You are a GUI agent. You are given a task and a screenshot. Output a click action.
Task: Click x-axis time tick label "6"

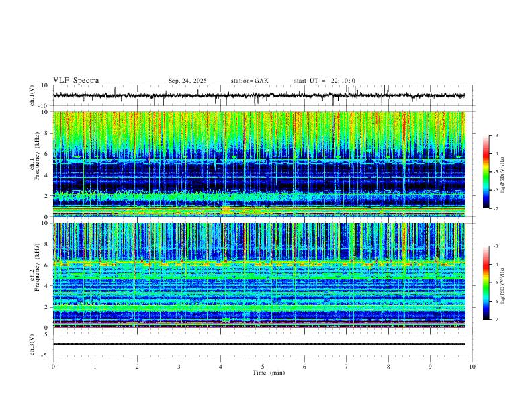[x=305, y=367]
